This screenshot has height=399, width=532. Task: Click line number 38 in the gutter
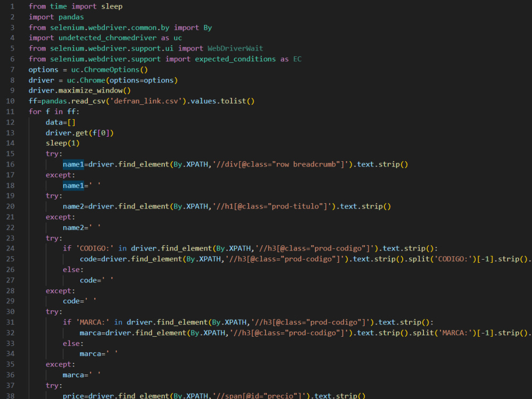(x=10, y=396)
